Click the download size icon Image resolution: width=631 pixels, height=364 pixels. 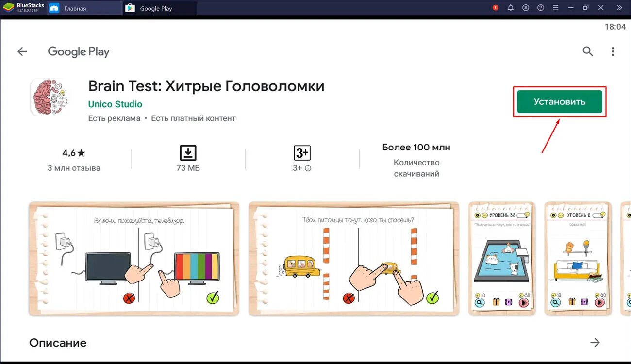[x=188, y=153]
